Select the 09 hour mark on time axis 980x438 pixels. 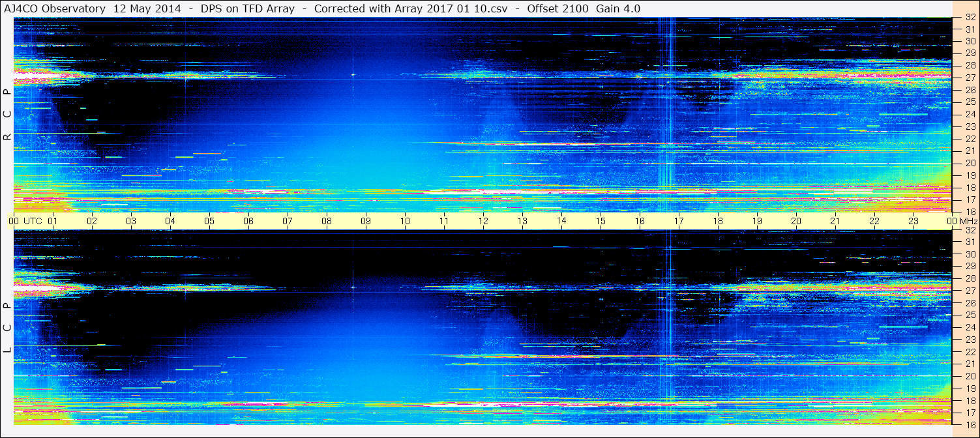[x=366, y=221]
